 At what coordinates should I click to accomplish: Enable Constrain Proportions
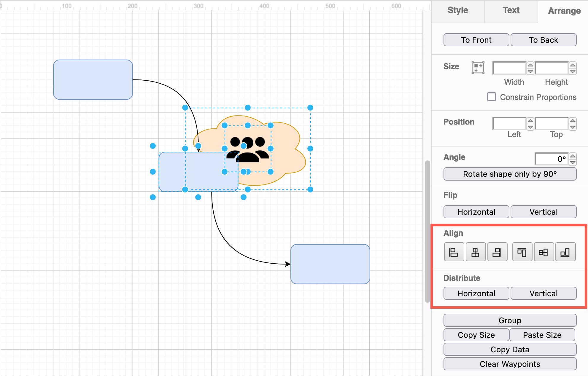tap(492, 97)
